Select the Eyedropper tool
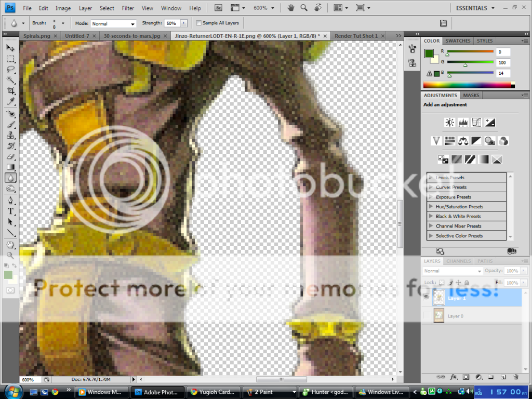Image resolution: width=532 pixels, height=399 pixels. point(10,101)
